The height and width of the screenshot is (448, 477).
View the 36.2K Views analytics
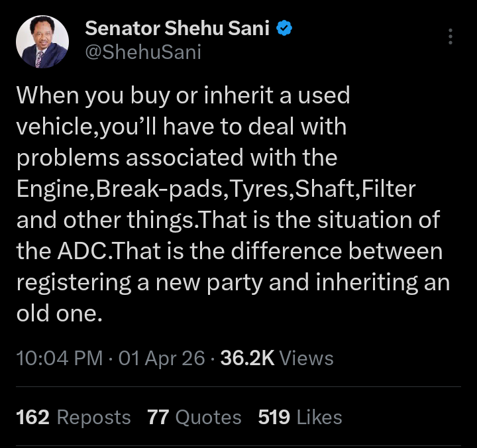(276, 359)
